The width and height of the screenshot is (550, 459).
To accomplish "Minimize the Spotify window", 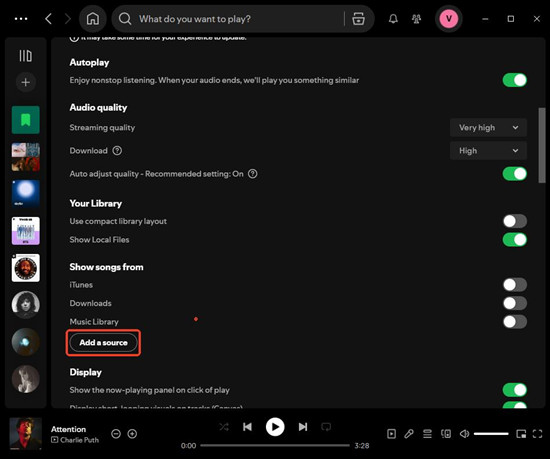I will coord(485,19).
